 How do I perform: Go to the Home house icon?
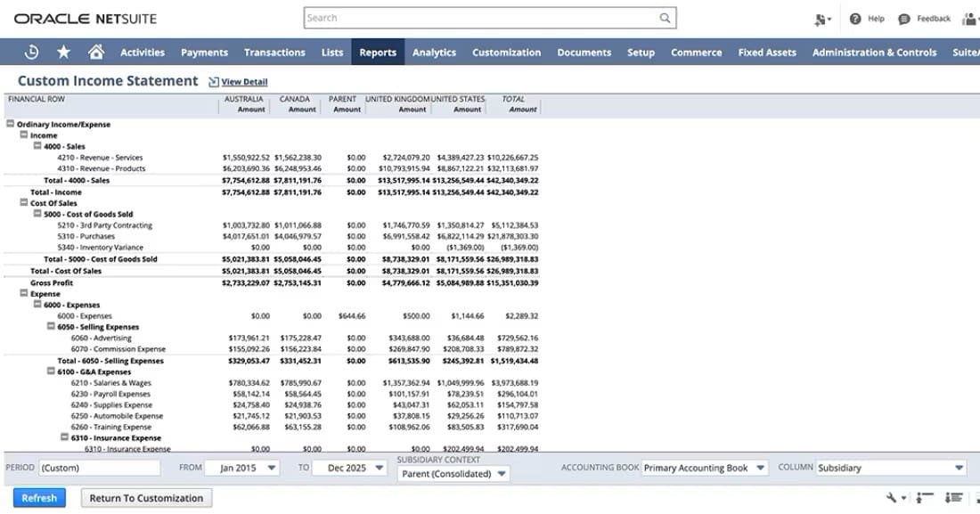(x=96, y=53)
